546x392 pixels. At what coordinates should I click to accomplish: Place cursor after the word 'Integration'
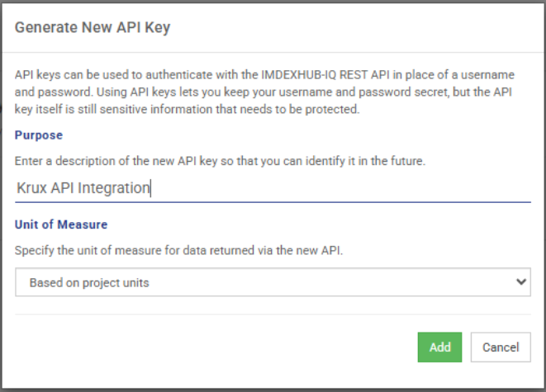pos(150,188)
